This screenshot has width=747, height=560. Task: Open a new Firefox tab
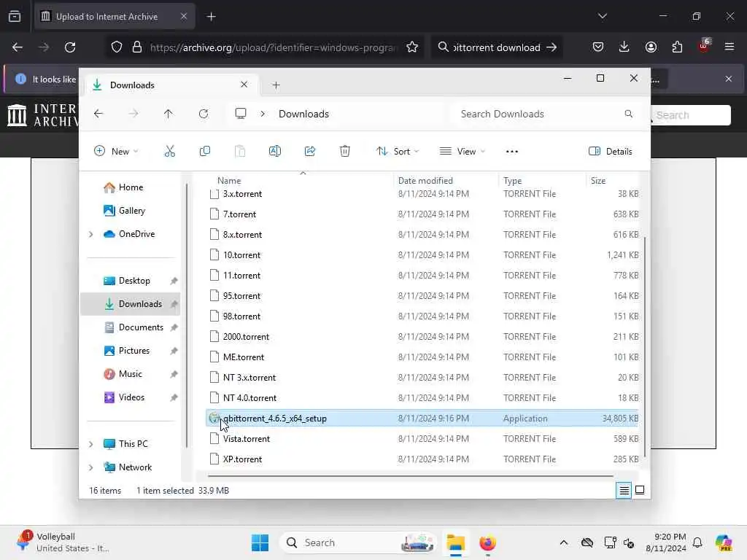pyautogui.click(x=211, y=17)
